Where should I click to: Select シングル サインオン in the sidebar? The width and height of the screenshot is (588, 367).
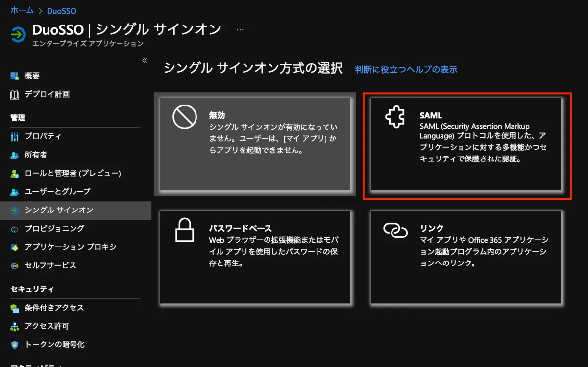tap(75, 210)
